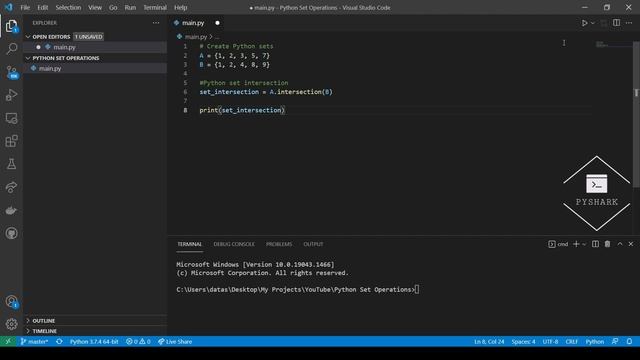The image size is (640, 360).
Task: Open errors and warnings counter
Action: [138, 342]
